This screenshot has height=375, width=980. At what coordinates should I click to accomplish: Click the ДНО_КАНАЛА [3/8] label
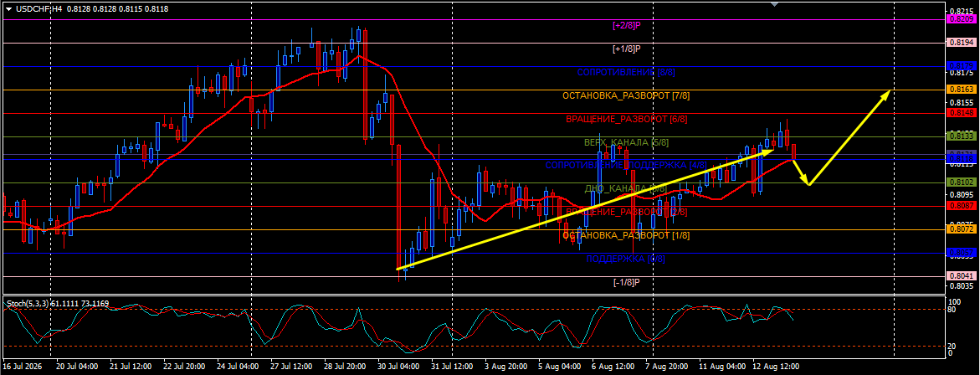point(626,188)
